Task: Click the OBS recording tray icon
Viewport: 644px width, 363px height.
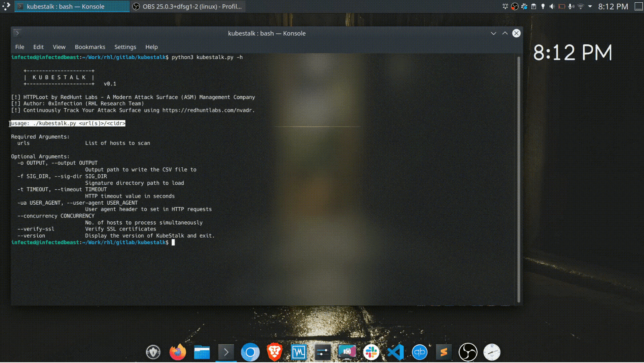Action: pos(515,7)
